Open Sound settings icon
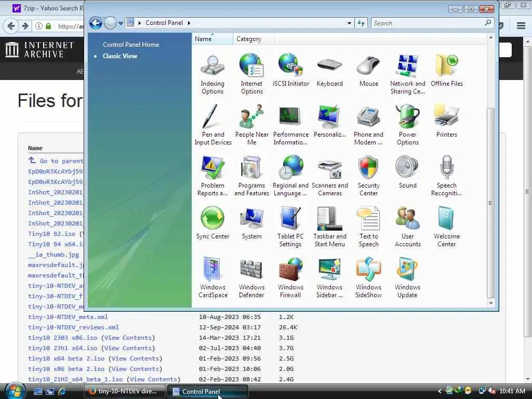Viewport: 532px width, 399px height. 407,172
